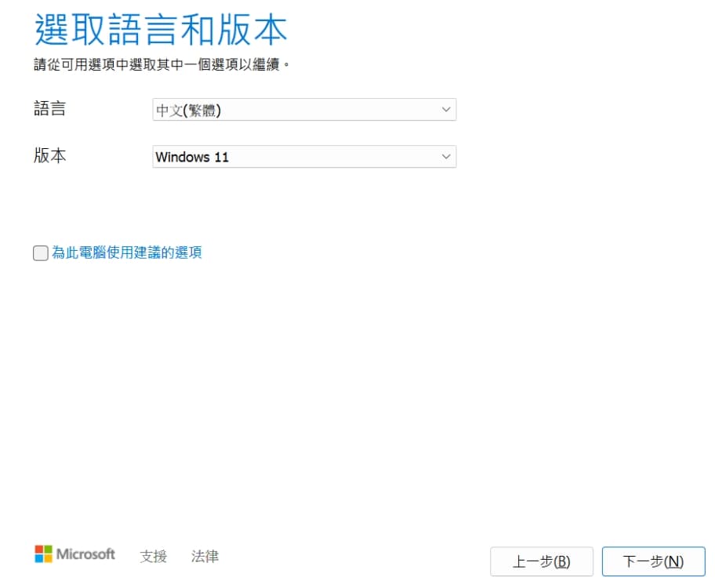Tick the 為此電腦使用建議的選項 checkbox

coord(41,252)
